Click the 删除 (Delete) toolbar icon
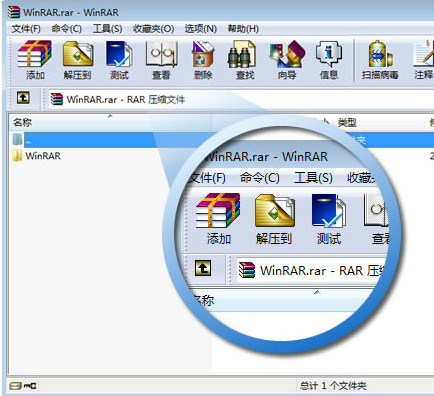The height and width of the screenshot is (396, 434). 203,60
